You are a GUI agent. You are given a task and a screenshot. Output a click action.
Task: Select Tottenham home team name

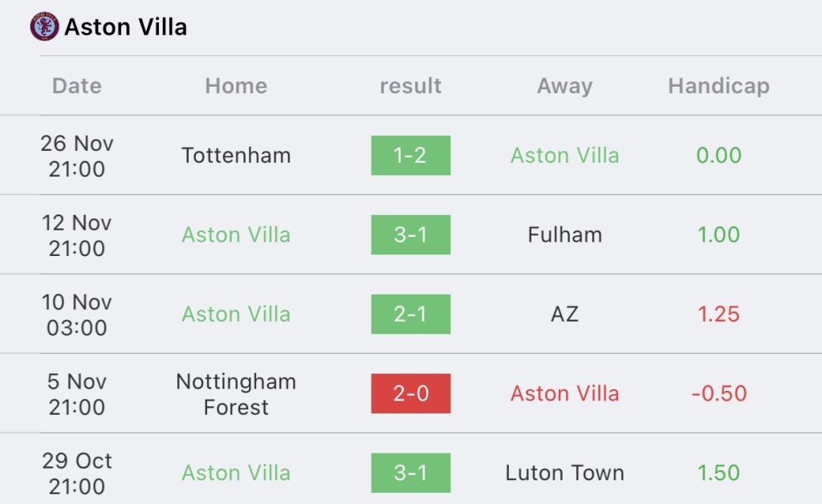[x=236, y=156]
